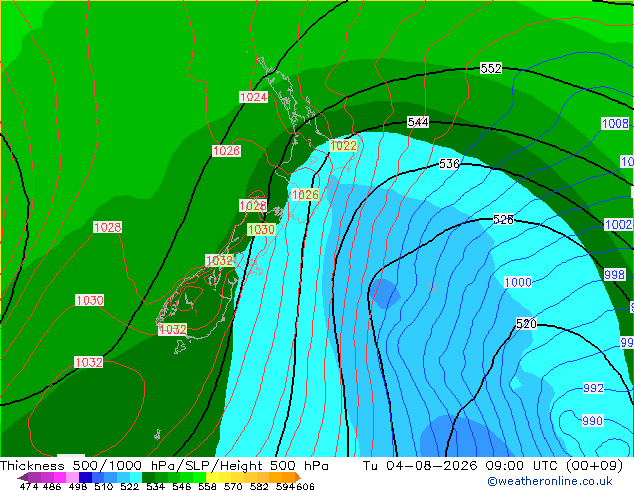This screenshot has height=490, width=634.
Task: Click legend value 498
Action: [78, 486]
